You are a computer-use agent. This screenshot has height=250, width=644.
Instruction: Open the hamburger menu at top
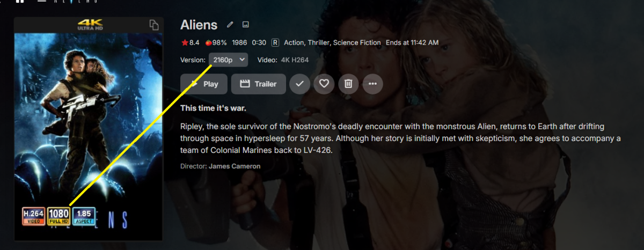[41, 2]
